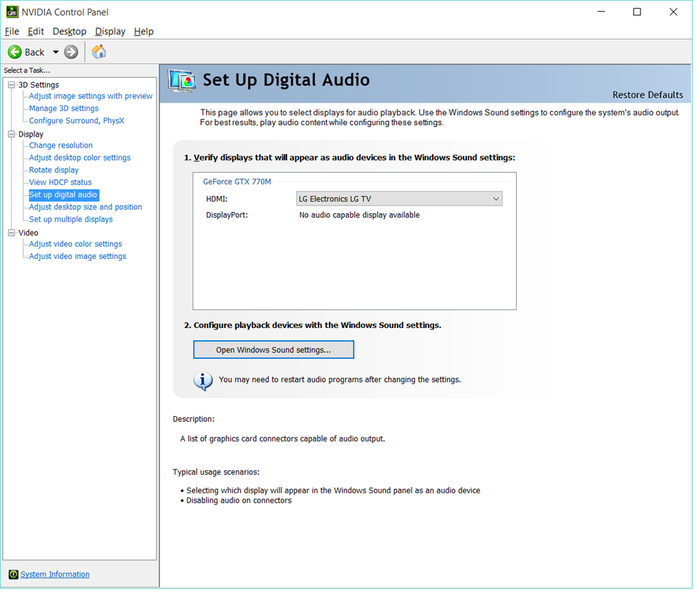Open the Help menu

pos(145,31)
